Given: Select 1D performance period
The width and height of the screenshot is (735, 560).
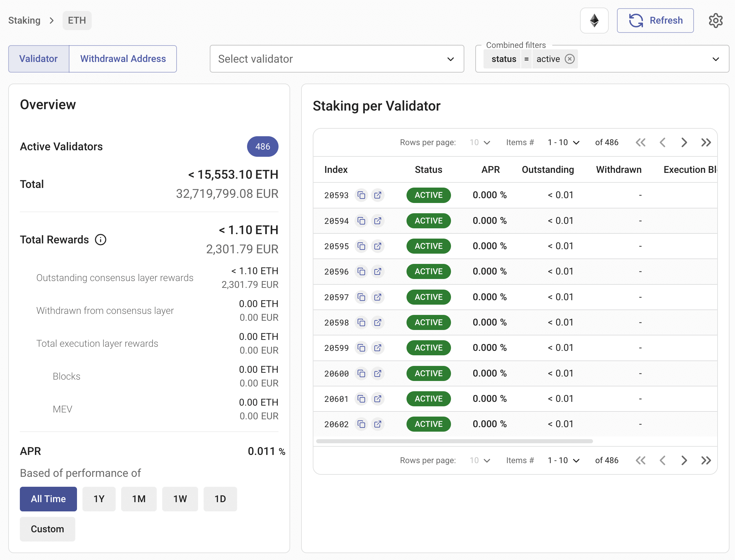Looking at the screenshot, I should 220,499.
